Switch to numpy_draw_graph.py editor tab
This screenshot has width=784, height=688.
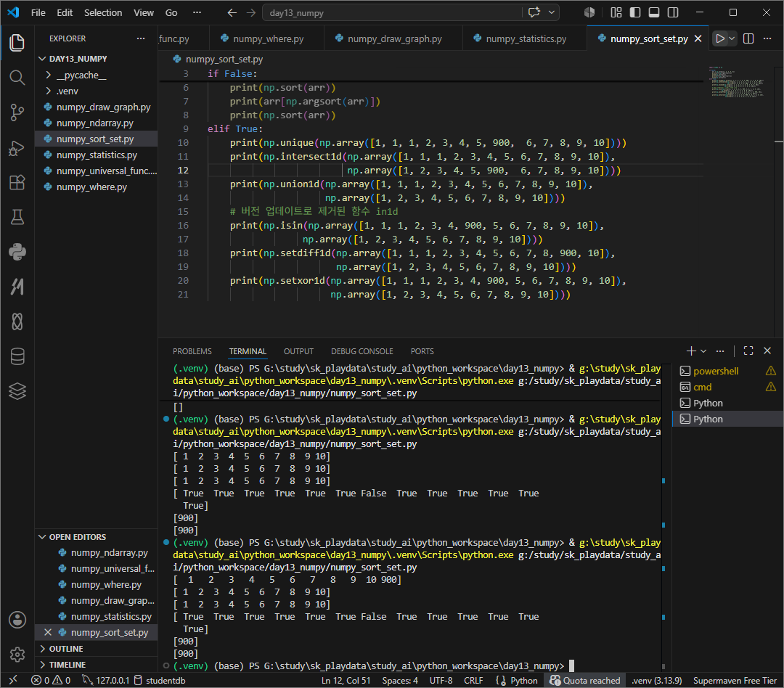pos(393,38)
